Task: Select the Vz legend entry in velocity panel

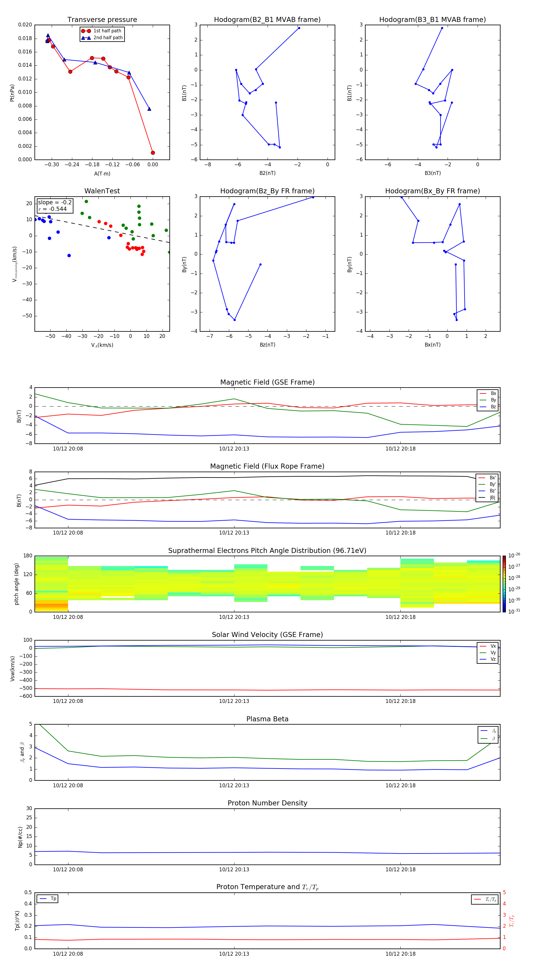Action: pos(488,659)
